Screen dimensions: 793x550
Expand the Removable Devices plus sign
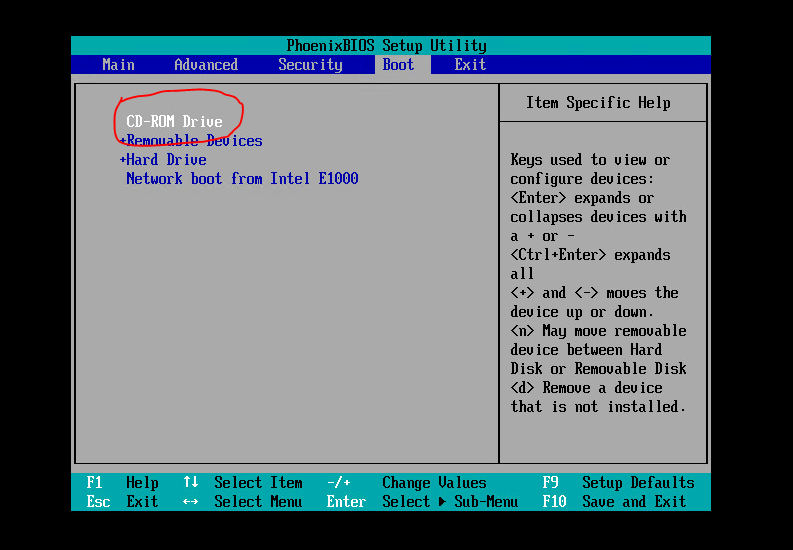122,141
